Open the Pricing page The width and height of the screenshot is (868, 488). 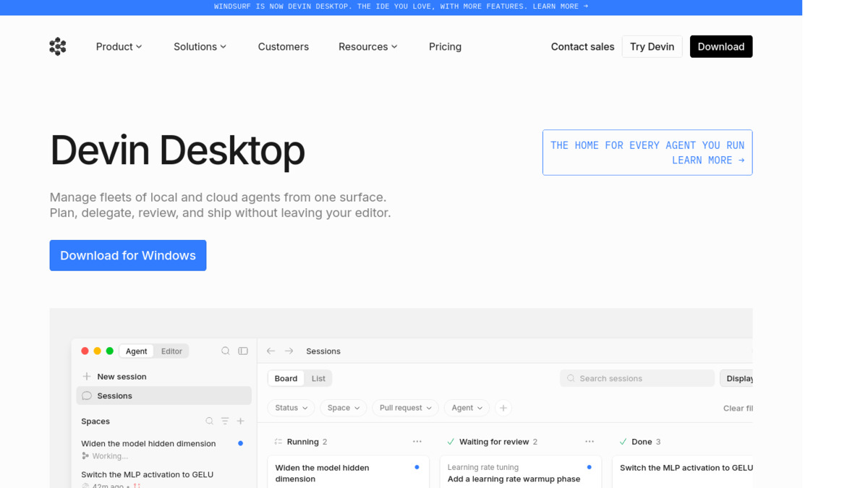(x=445, y=46)
